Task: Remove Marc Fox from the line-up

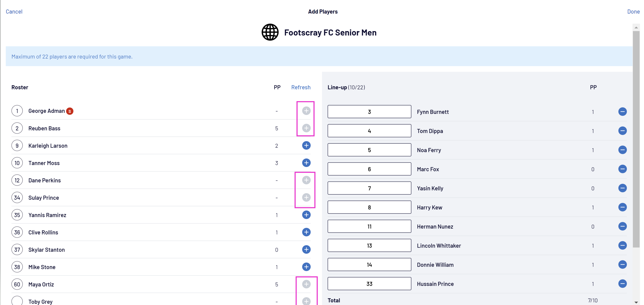Action: [x=622, y=169]
